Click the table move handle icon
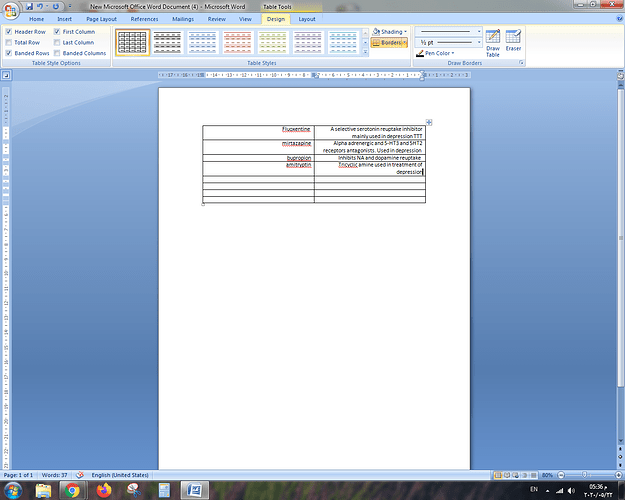The image size is (625, 500). (x=429, y=122)
